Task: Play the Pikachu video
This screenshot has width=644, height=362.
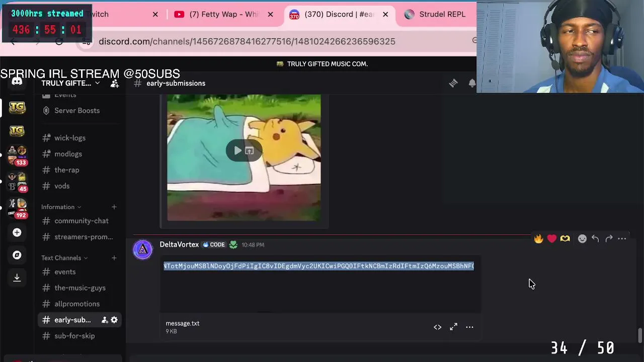Action: (237, 150)
